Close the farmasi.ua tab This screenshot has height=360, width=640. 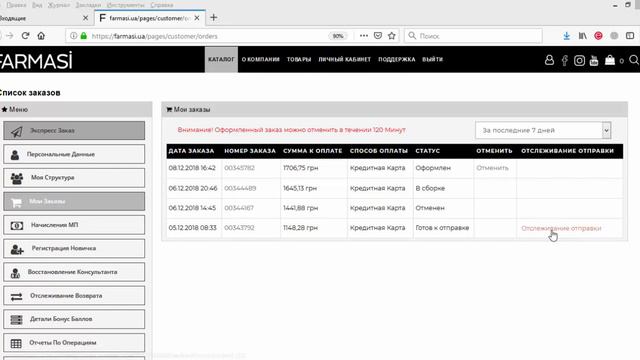pyautogui.click(x=197, y=18)
